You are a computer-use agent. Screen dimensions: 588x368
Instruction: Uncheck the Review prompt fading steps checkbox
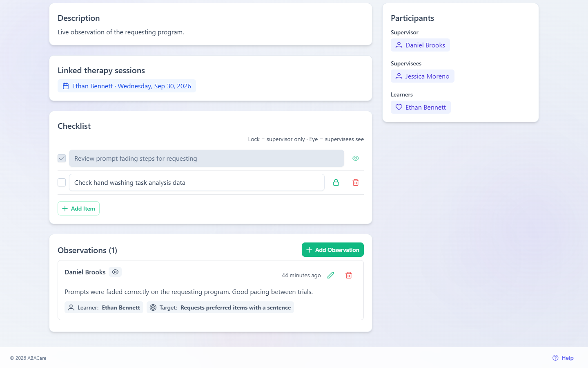pyautogui.click(x=62, y=158)
